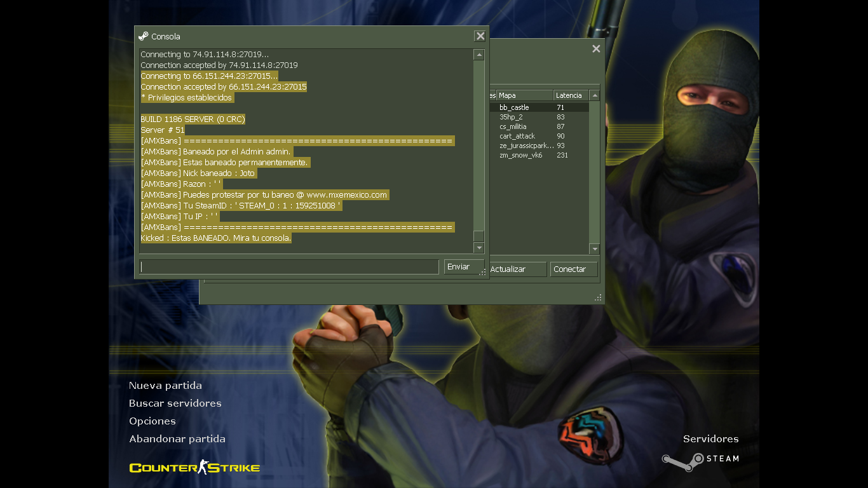Select the 35hp_2 server row

[539, 117]
